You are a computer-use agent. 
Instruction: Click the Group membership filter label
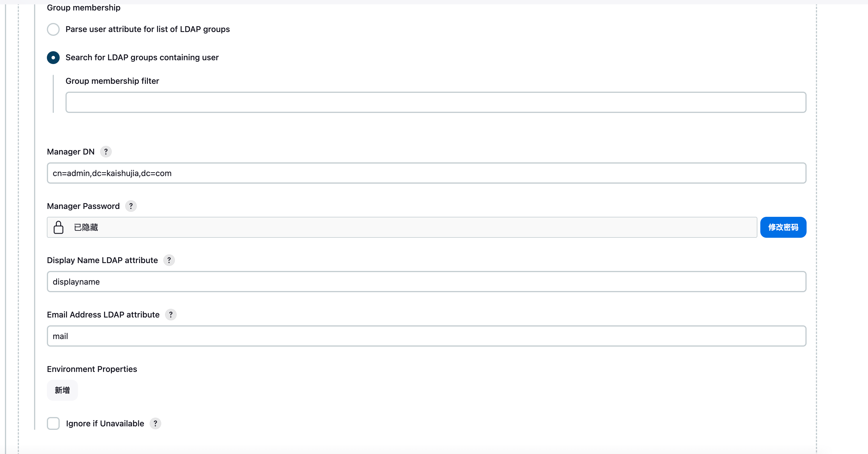[x=112, y=81]
